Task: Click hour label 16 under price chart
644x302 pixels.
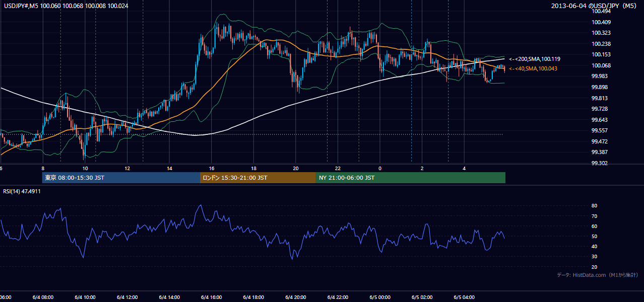Action: [212, 169]
